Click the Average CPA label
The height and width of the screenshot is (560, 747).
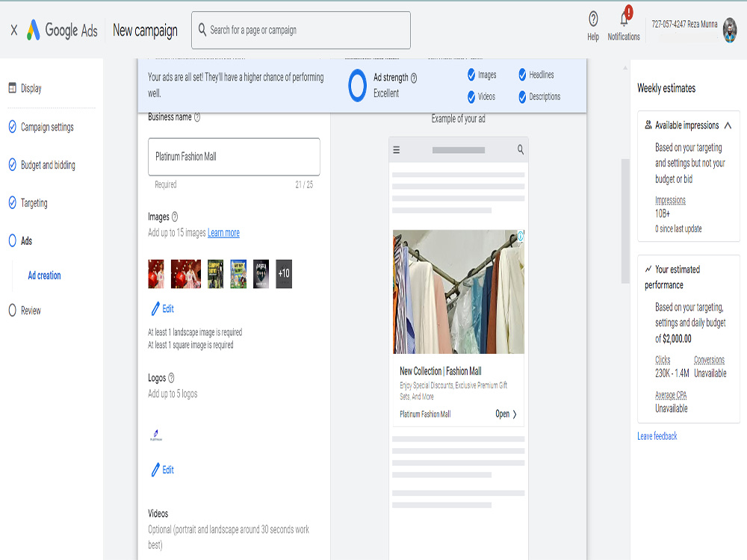[671, 395]
